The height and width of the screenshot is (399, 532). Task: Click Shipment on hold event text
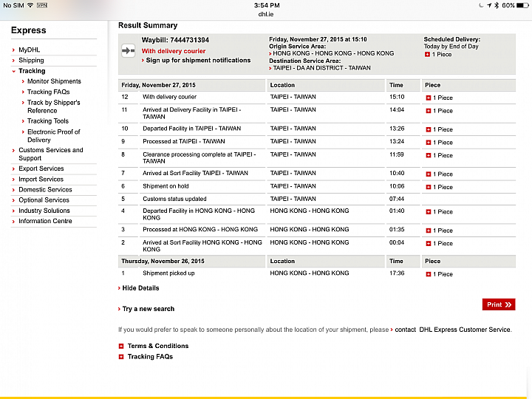pyautogui.click(x=166, y=186)
